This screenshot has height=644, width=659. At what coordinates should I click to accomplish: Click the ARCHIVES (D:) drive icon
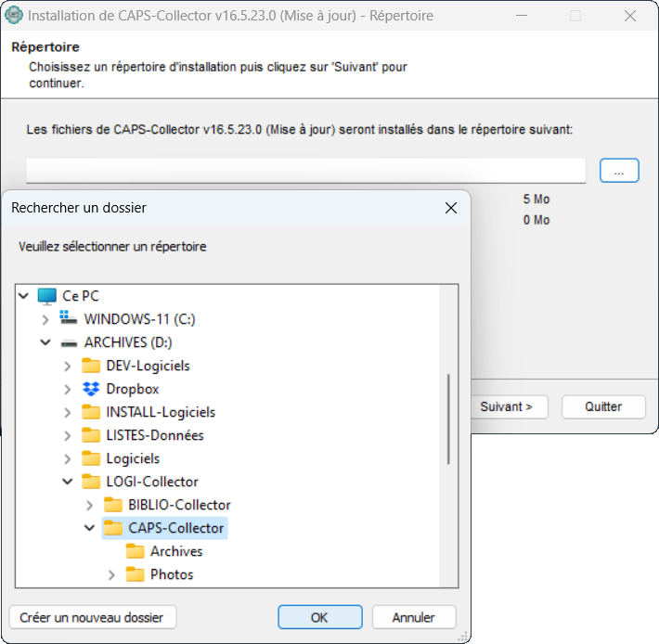tap(69, 343)
